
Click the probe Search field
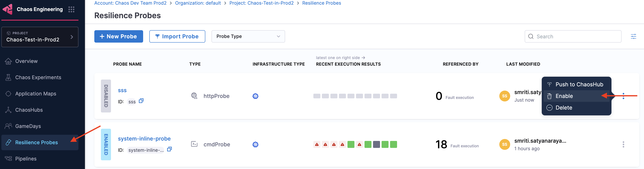coord(575,37)
